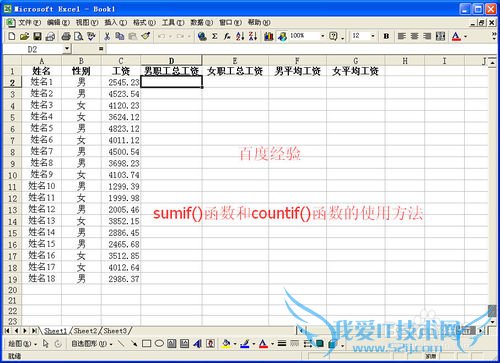Select the Sheet1 tab
This screenshot has width=500, height=363.
point(56,331)
